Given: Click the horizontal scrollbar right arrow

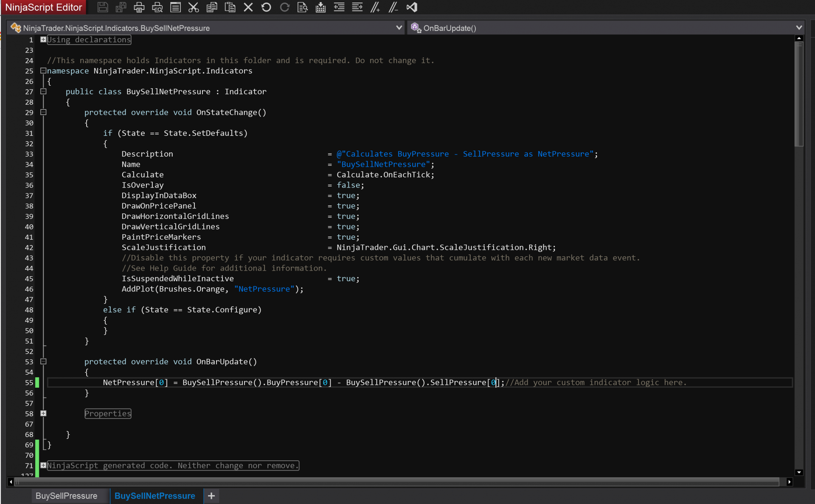Looking at the screenshot, I should (789, 482).
